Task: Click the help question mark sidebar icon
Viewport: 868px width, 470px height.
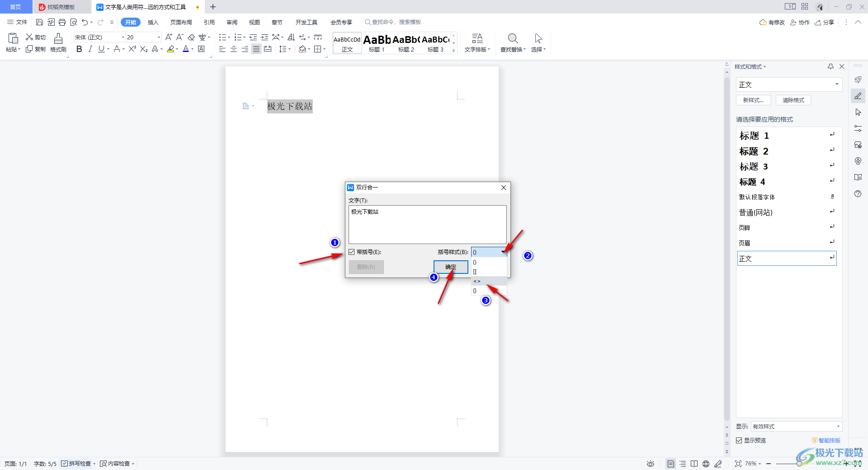Action: pos(858,193)
